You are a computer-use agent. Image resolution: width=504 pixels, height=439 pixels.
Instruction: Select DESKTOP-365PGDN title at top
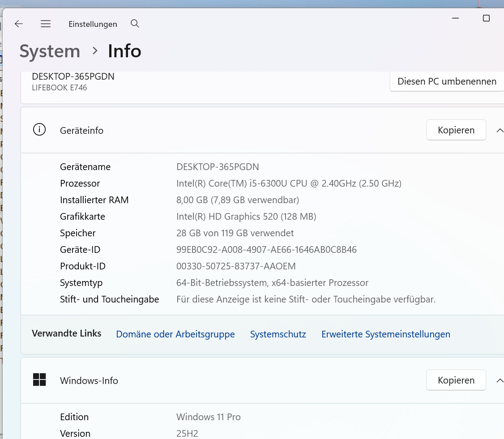tap(73, 77)
